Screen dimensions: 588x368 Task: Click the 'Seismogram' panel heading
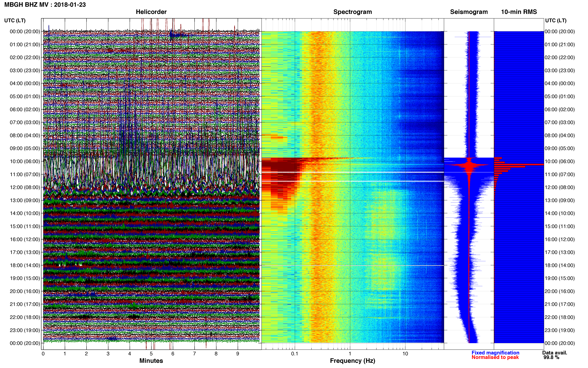point(469,12)
